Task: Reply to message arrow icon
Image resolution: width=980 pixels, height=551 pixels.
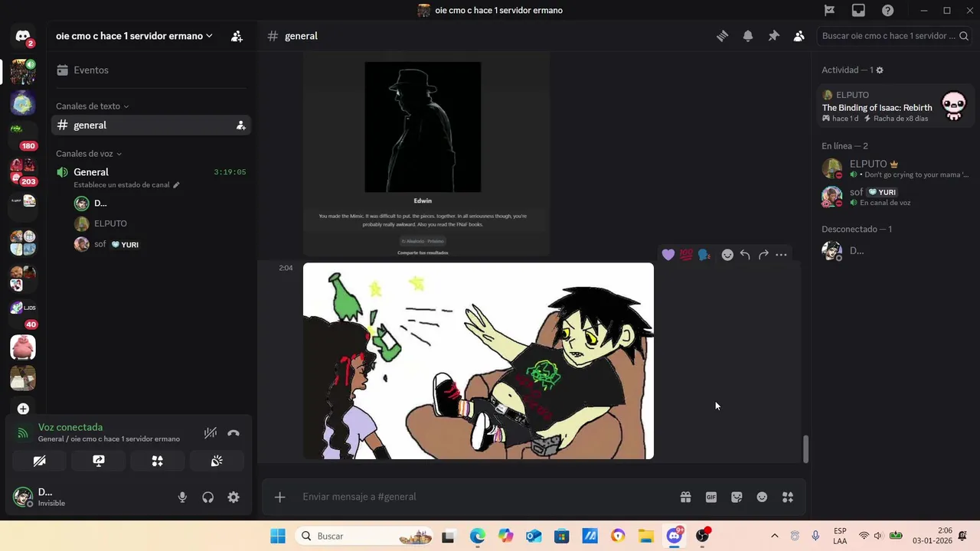Action: point(745,255)
